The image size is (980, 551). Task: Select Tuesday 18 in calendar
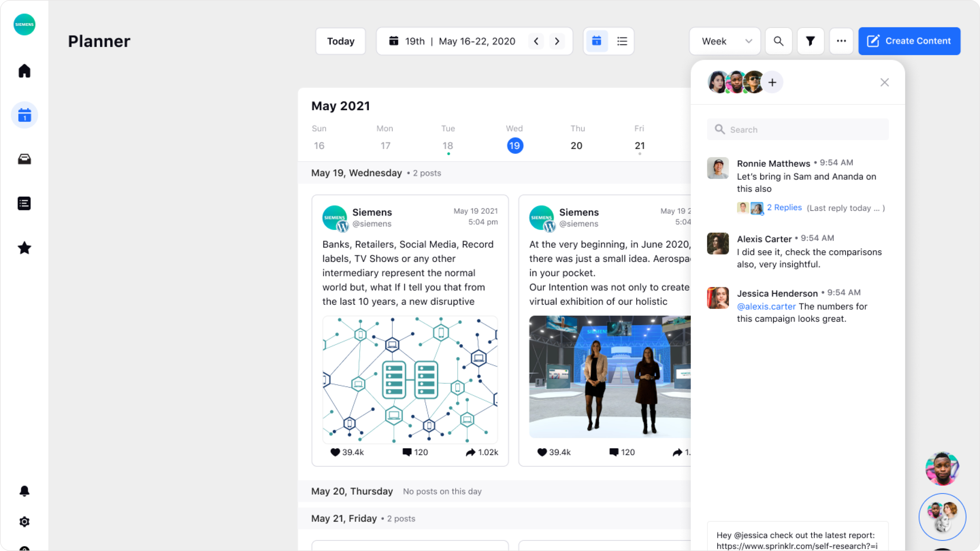point(448,146)
